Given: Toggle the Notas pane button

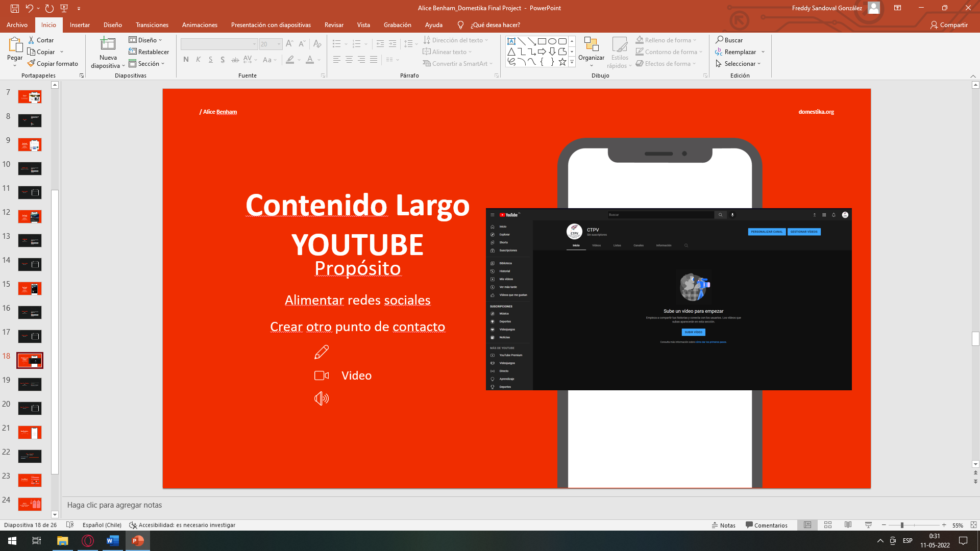Looking at the screenshot, I should [x=724, y=525].
